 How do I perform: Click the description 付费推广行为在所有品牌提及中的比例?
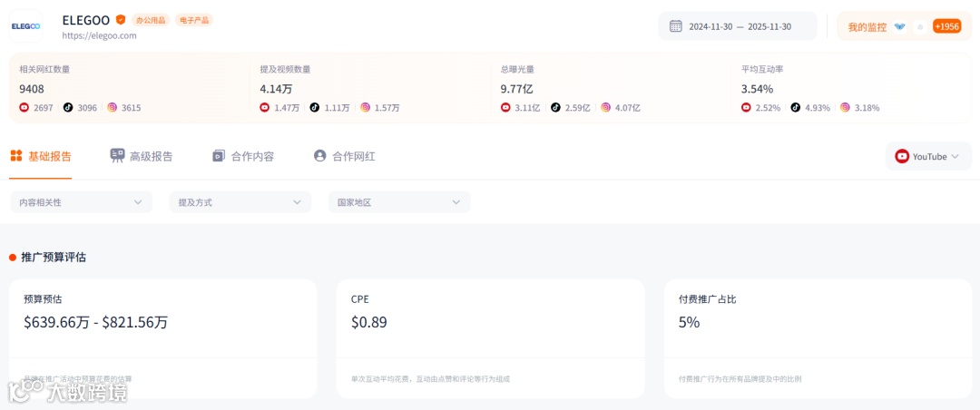point(740,379)
